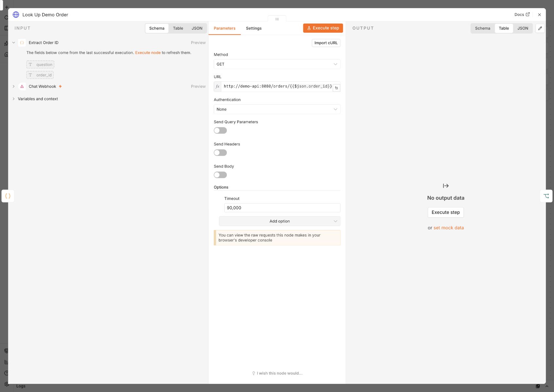The height and width of the screenshot is (392, 554).
Task: Click the Extract Order ID node icon
Action: tap(22, 43)
